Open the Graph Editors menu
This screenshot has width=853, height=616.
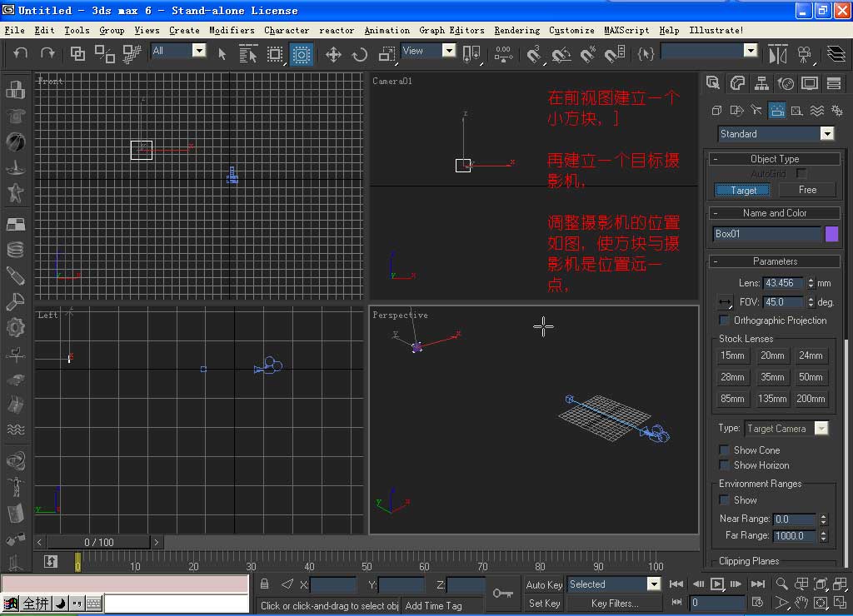coord(451,31)
